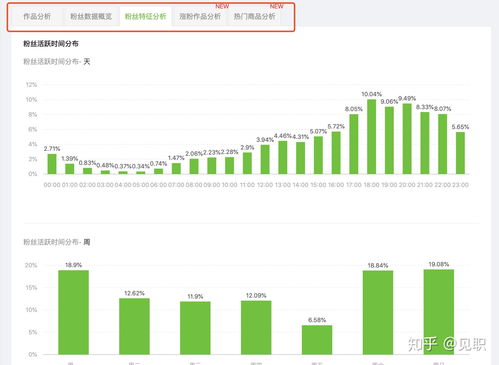Go to the 热门商品分析 tab

coord(254,16)
